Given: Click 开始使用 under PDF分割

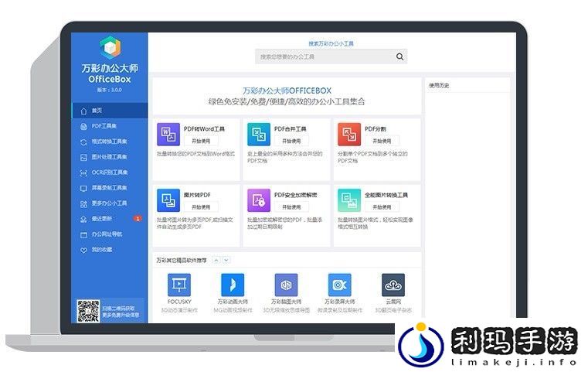Looking at the screenshot, I should click(x=382, y=141).
